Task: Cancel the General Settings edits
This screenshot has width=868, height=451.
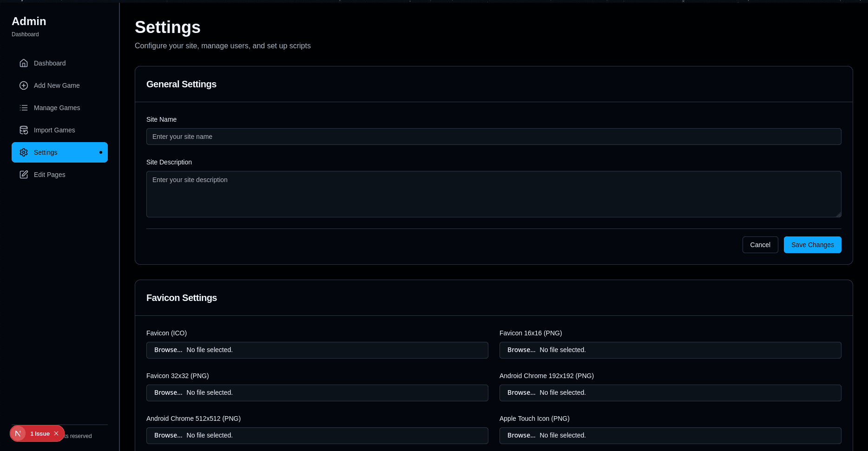Action: pos(760,245)
